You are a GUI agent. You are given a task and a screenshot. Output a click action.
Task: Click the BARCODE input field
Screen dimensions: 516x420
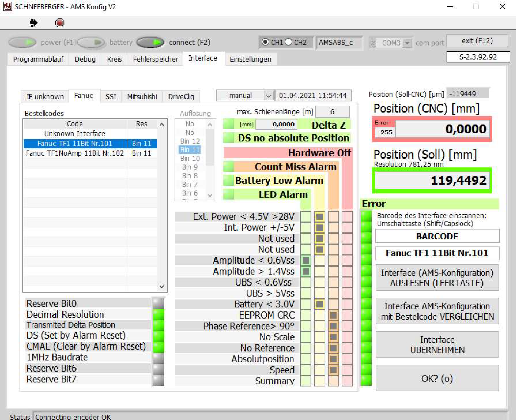click(x=437, y=236)
